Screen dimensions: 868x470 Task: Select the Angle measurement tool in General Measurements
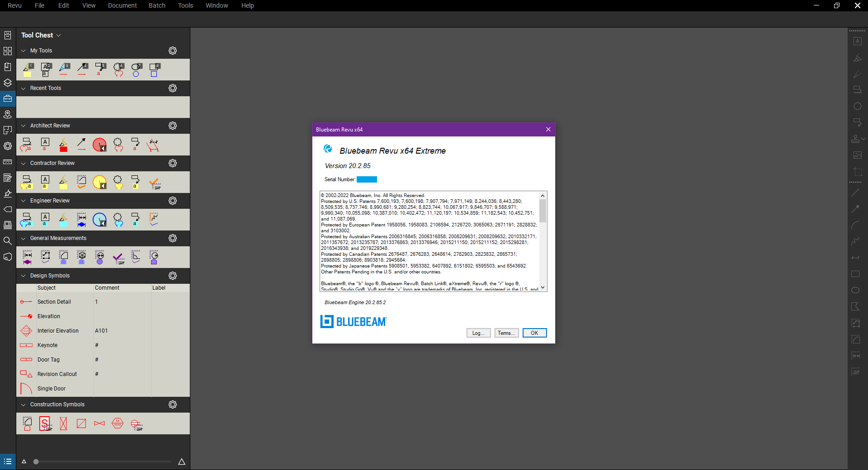tap(136, 257)
